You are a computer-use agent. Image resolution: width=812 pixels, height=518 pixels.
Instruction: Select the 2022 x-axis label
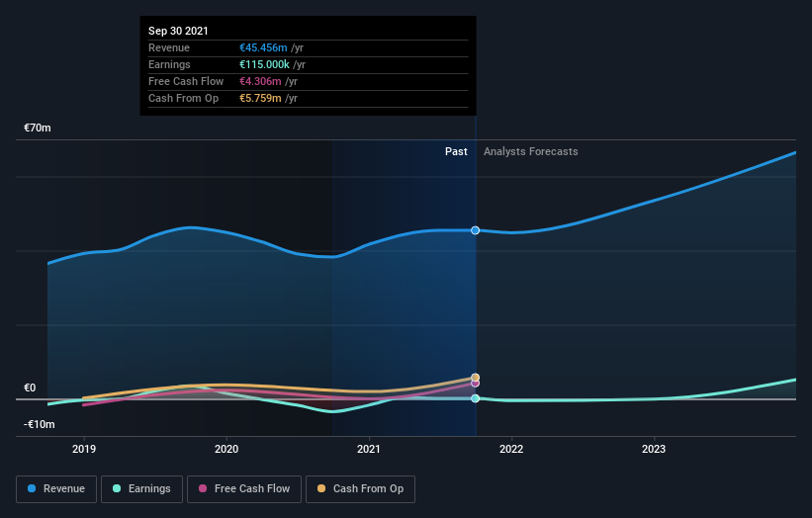(511, 449)
